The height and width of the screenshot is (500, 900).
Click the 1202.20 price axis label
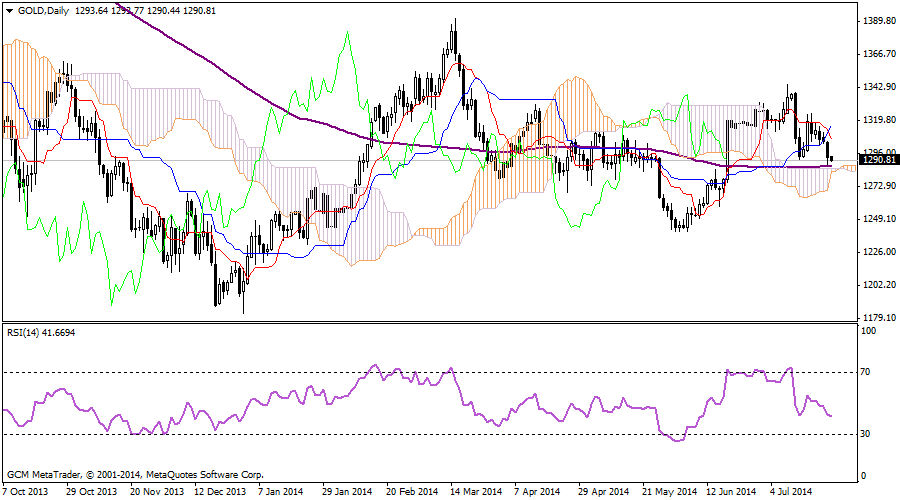pyautogui.click(x=879, y=285)
